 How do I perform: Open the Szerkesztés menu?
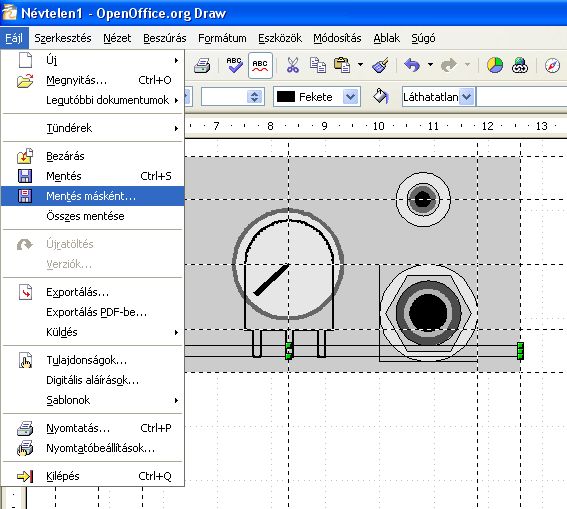click(x=63, y=38)
